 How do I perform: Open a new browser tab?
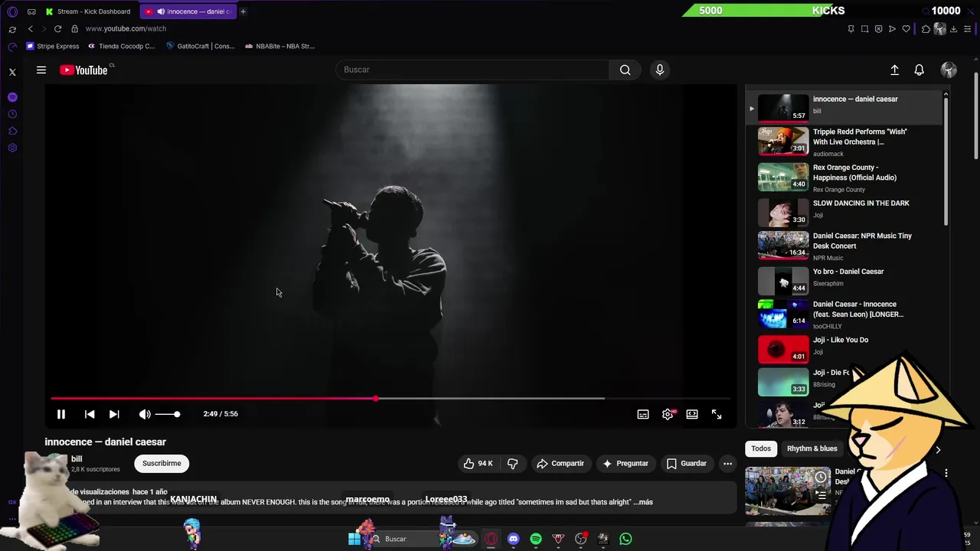pos(243,11)
